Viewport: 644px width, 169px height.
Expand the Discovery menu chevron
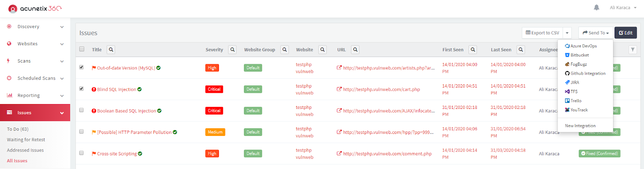(x=62, y=27)
